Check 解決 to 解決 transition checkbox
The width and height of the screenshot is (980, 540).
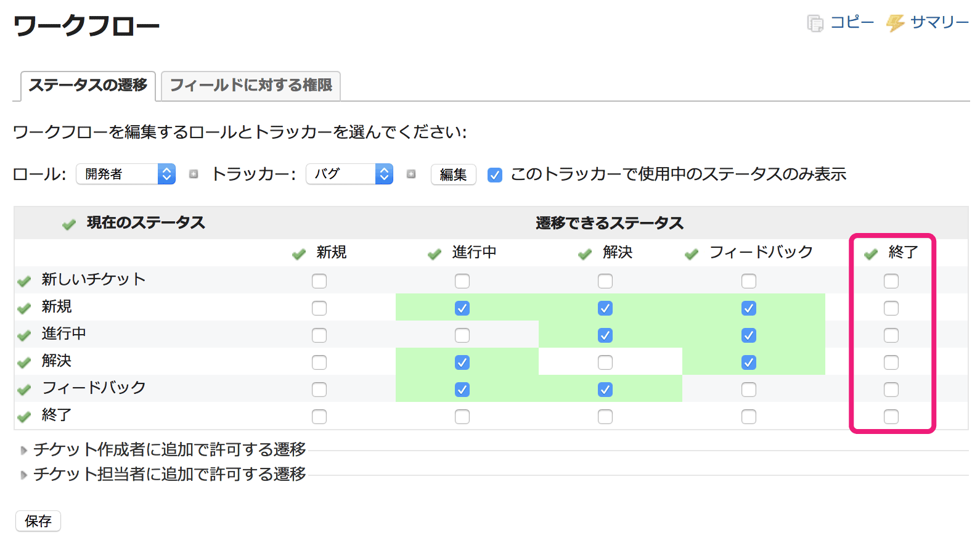click(605, 362)
